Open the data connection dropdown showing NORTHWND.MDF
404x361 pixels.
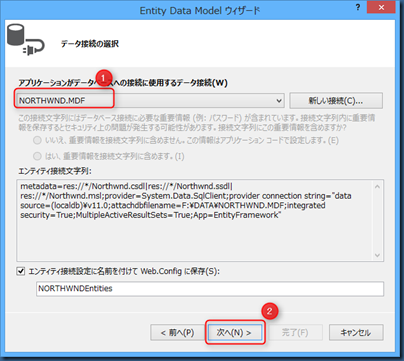[x=150, y=100]
